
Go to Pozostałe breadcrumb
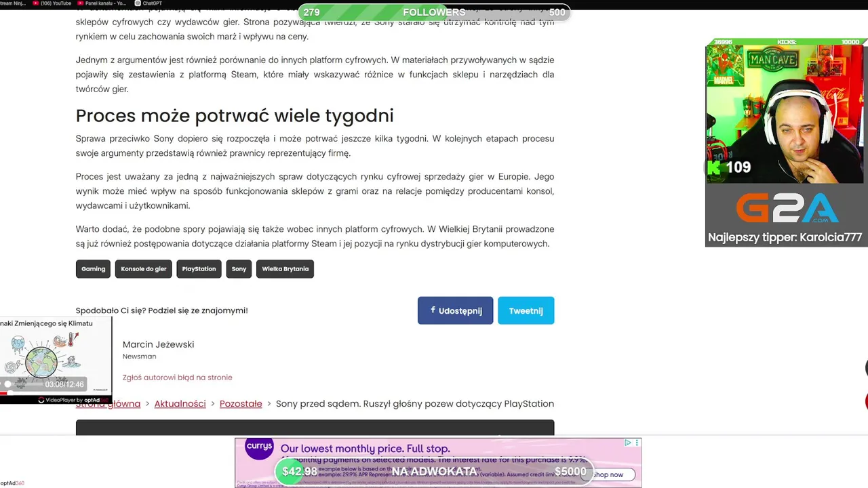(241, 404)
